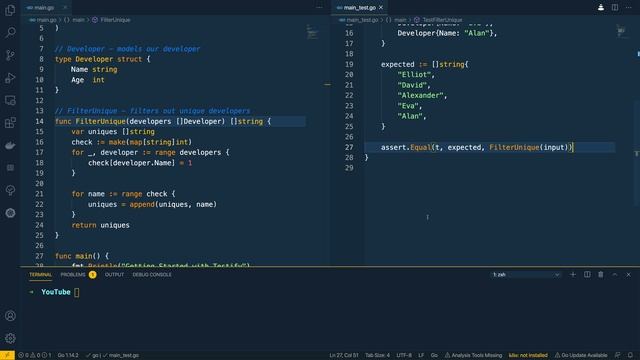Screen dimensions: 640x360
Task: Close the terminal panel
Action: pos(629,275)
